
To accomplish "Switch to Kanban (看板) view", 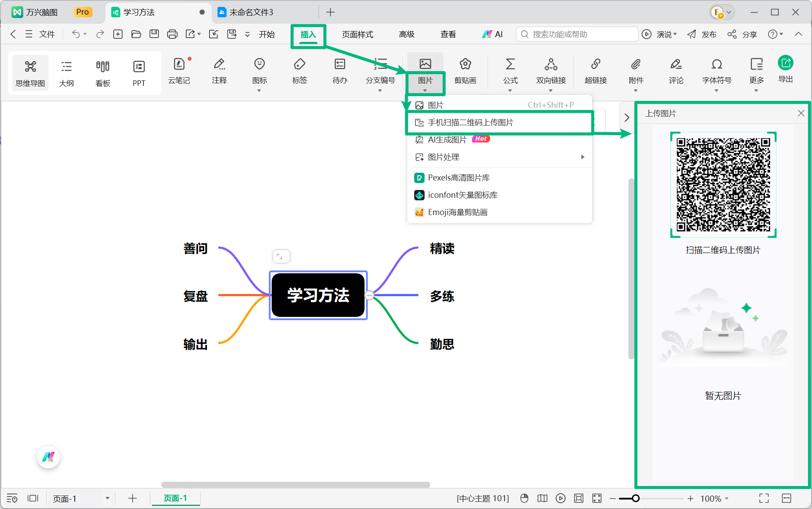I will [x=103, y=73].
